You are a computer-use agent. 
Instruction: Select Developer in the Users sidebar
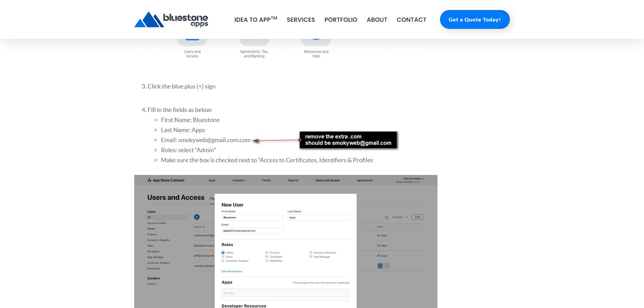tap(154, 252)
